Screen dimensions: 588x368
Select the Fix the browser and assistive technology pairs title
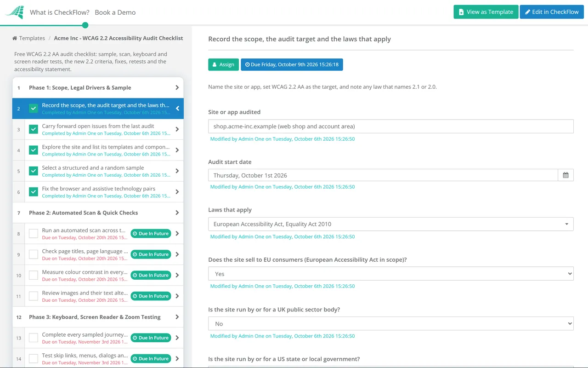click(99, 189)
